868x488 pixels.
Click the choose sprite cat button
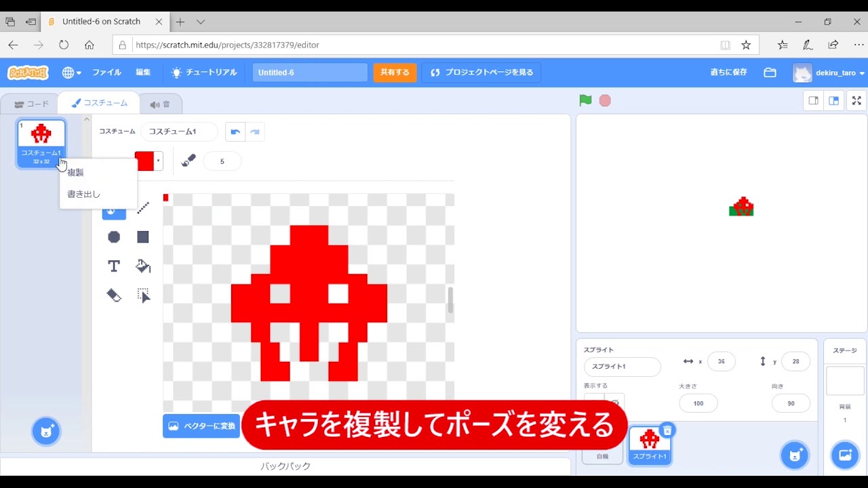[x=795, y=455]
